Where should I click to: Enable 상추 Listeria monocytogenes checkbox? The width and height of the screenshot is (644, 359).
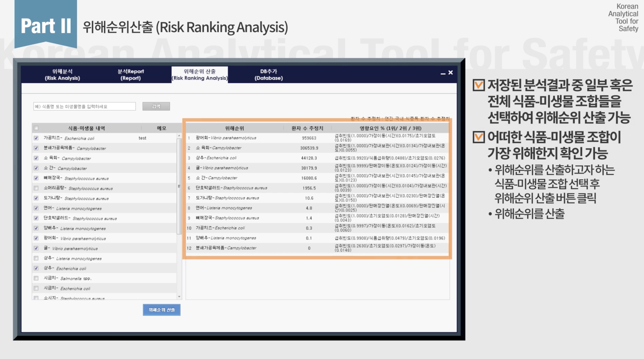36,258
